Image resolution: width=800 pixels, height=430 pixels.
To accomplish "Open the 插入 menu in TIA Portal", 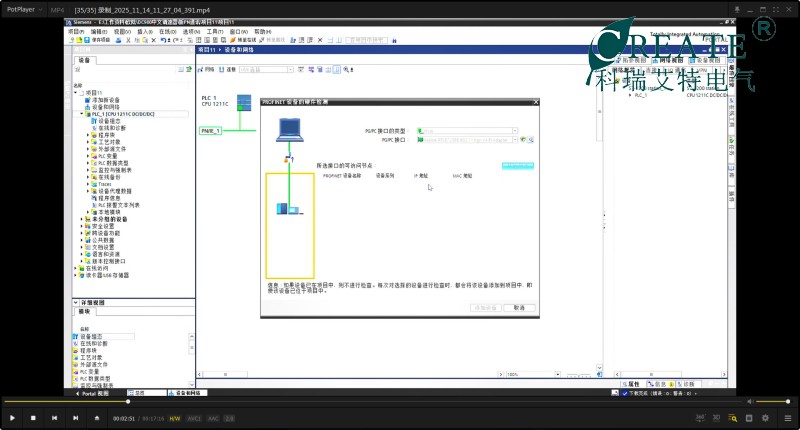I will click(x=145, y=32).
